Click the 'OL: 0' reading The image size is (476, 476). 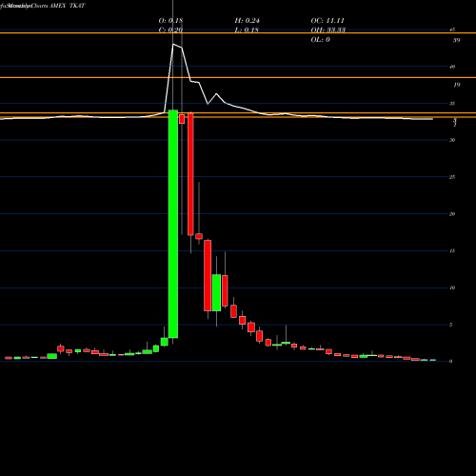[x=321, y=40]
